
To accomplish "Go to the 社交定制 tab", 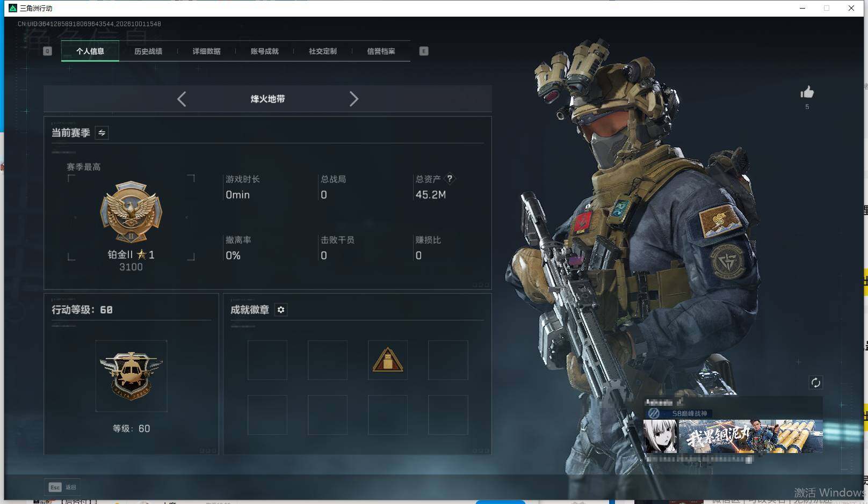I will click(x=323, y=52).
